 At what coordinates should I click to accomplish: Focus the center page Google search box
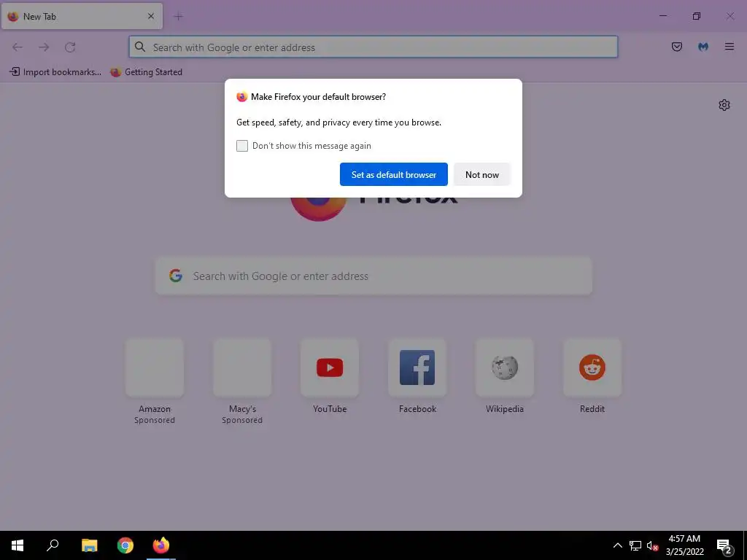[373, 276]
